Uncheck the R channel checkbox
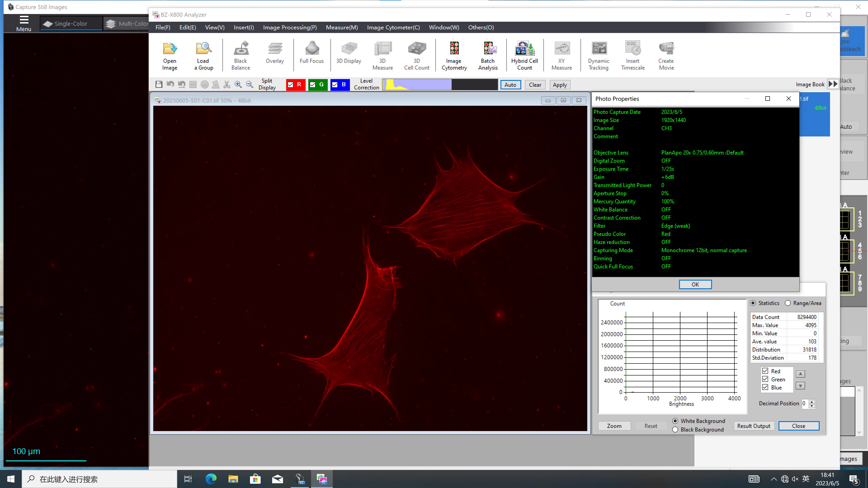The height and width of the screenshot is (488, 868). [290, 84]
